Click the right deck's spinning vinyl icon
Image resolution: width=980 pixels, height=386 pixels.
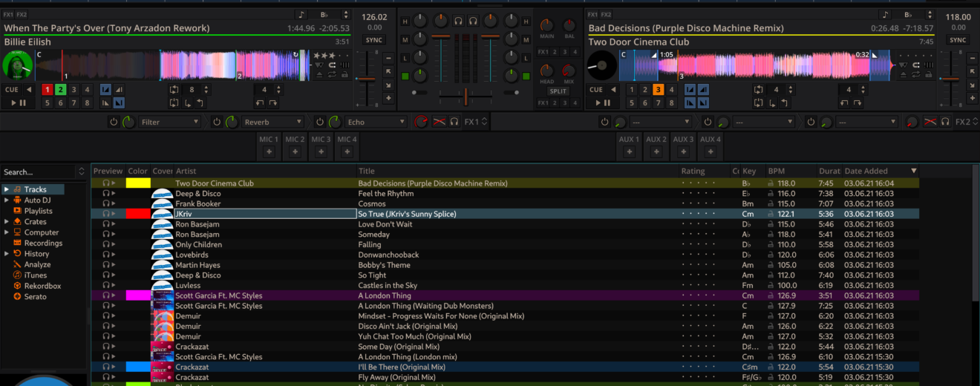[x=602, y=65]
